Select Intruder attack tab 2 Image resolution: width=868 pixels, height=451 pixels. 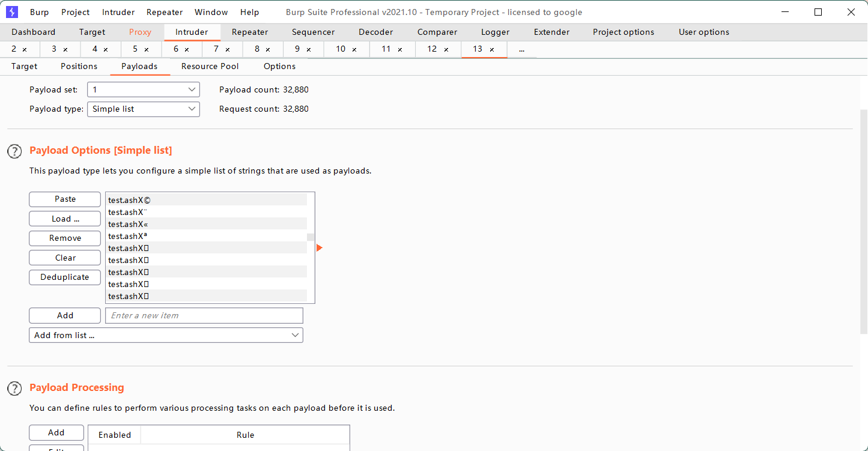[x=14, y=49]
